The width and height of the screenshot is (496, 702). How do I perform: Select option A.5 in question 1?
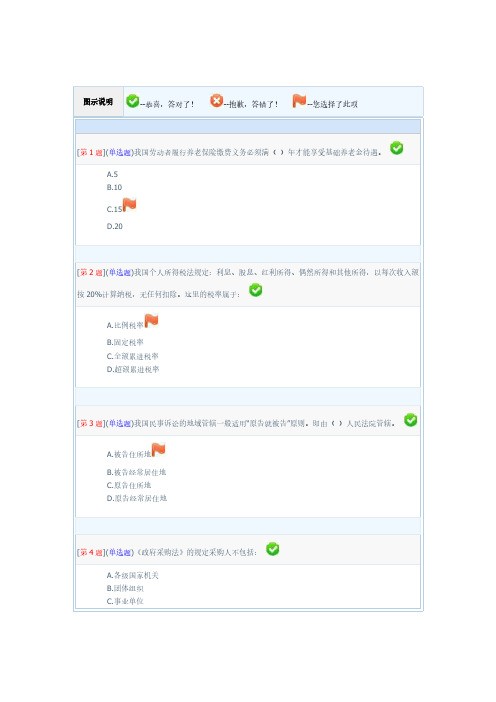pyautogui.click(x=112, y=174)
